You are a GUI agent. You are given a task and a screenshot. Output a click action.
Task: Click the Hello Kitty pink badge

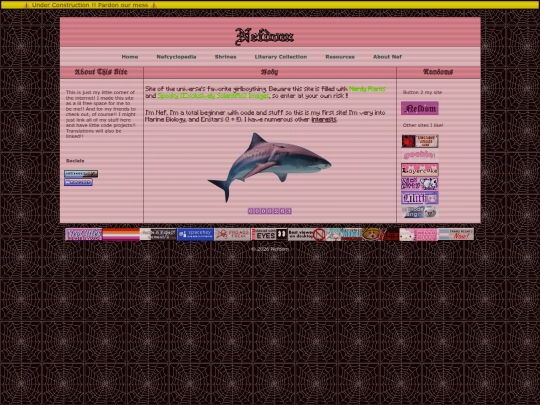tap(418, 234)
